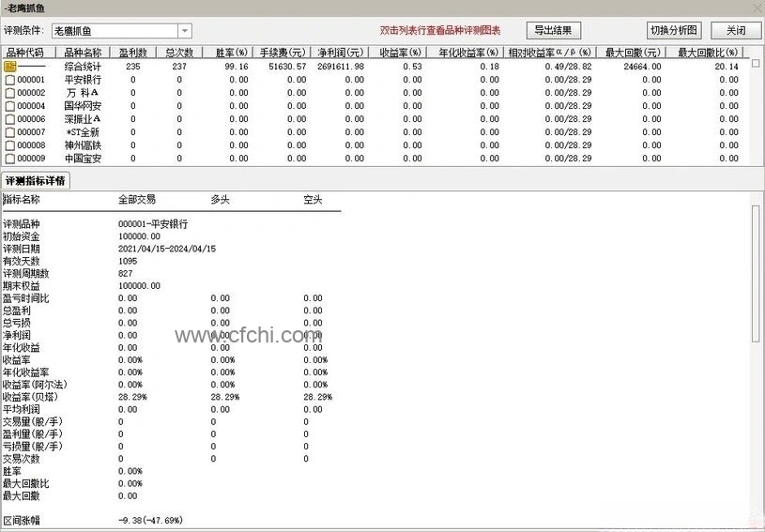Select the 神州高铁 row name
The image size is (765, 532).
83,145
